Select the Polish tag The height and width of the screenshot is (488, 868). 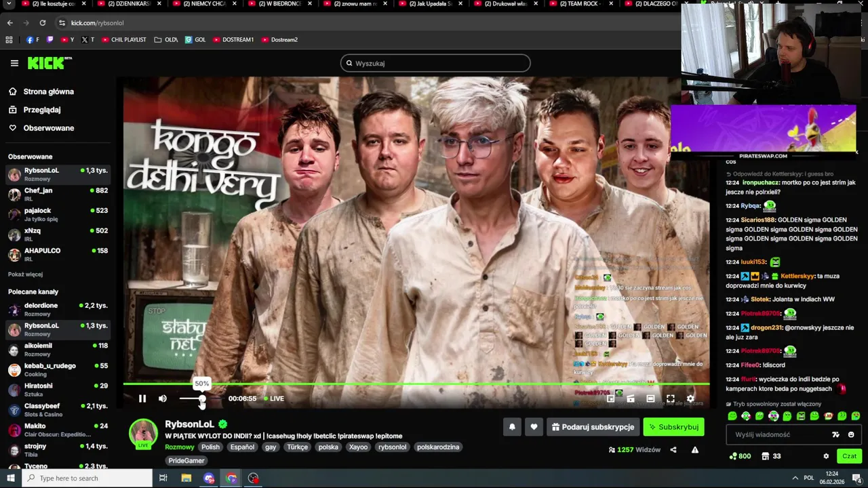210,447
